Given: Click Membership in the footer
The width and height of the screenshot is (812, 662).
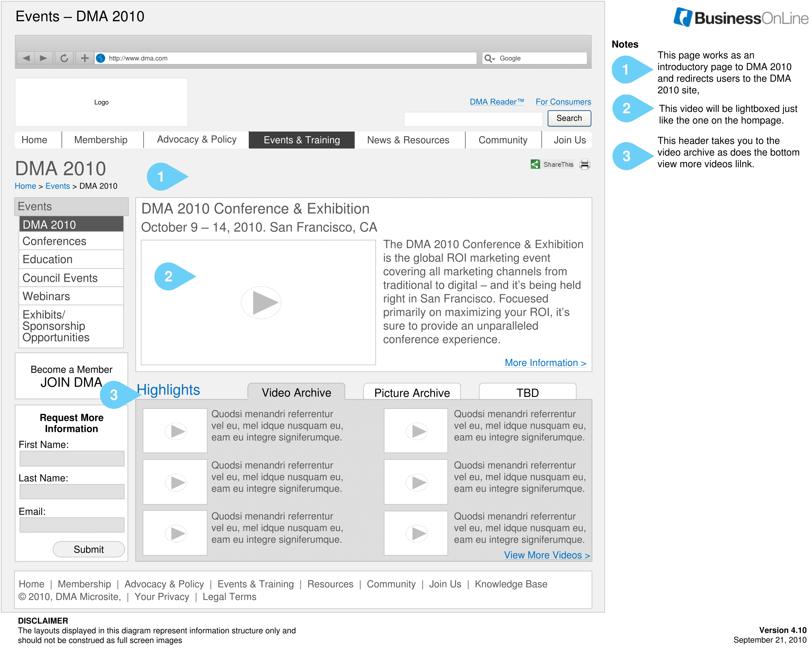Looking at the screenshot, I should coord(84,584).
